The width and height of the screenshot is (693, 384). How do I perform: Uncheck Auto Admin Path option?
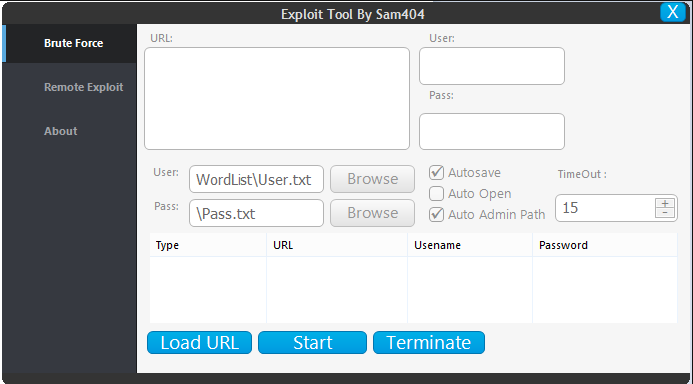[x=436, y=214]
